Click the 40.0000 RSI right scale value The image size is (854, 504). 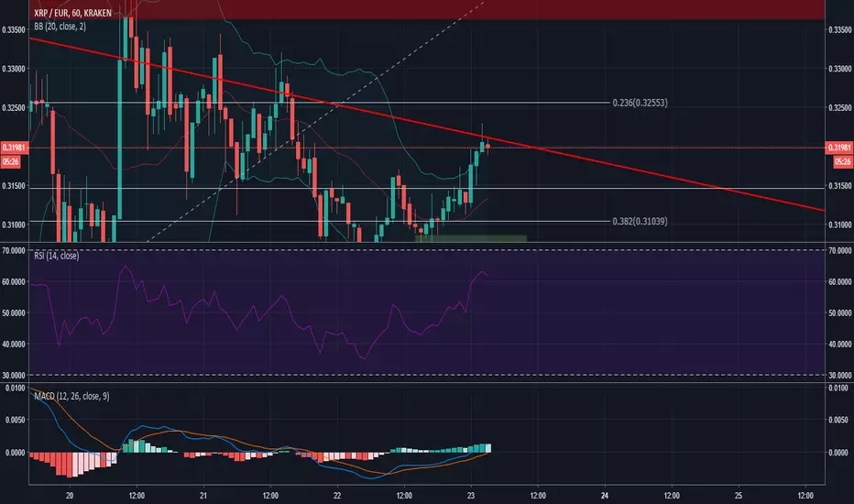tap(839, 344)
